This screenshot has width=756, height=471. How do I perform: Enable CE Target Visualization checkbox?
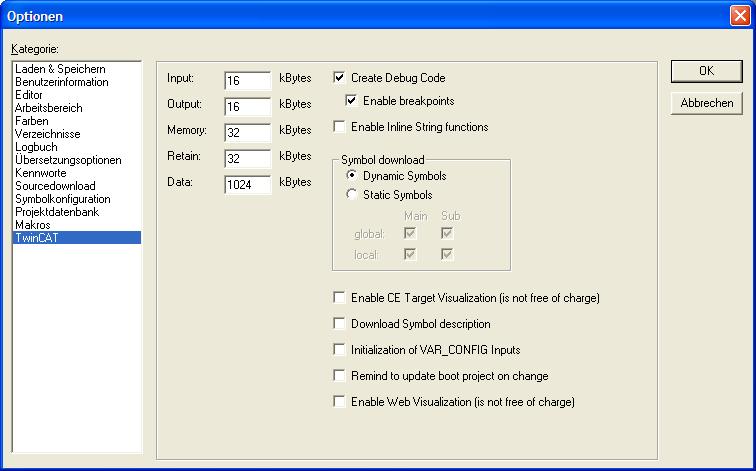coord(339,297)
